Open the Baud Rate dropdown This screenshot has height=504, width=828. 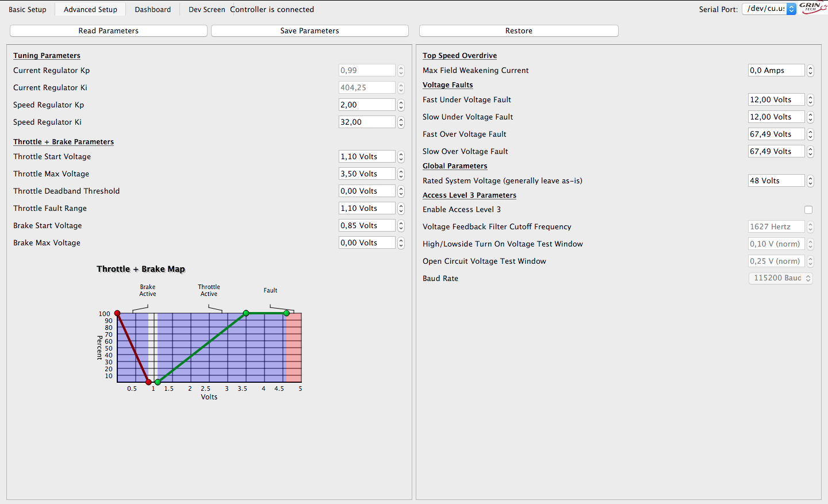click(x=780, y=278)
